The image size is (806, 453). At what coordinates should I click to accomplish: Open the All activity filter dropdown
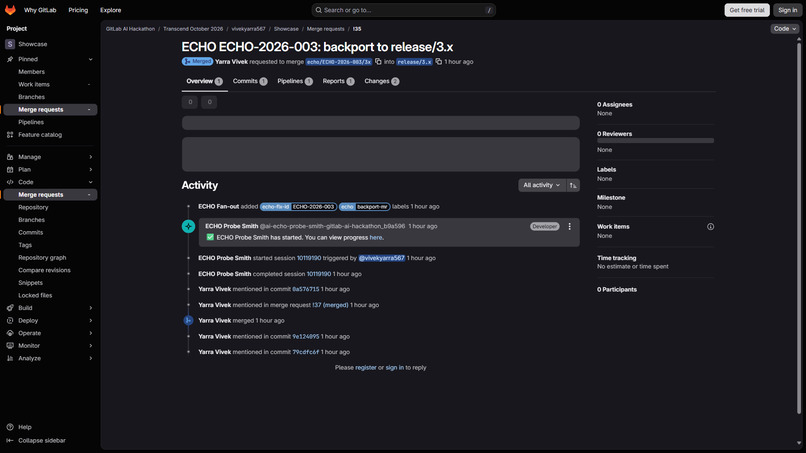click(542, 185)
